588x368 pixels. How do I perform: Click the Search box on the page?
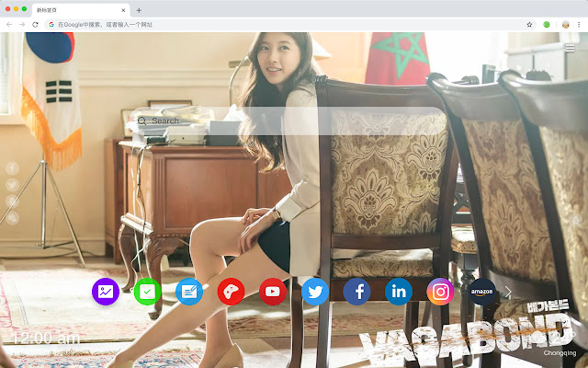[288, 121]
